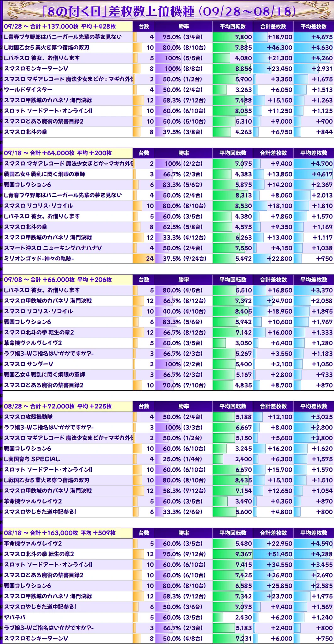Click +24,700 total difference value
Screen dimensions: 334x644
point(273,301)
